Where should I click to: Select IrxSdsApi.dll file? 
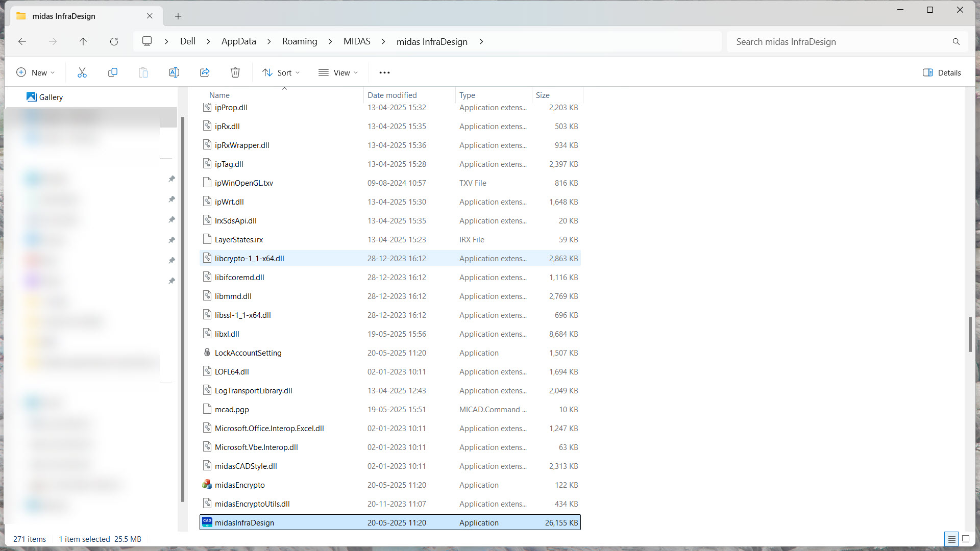click(x=390, y=220)
